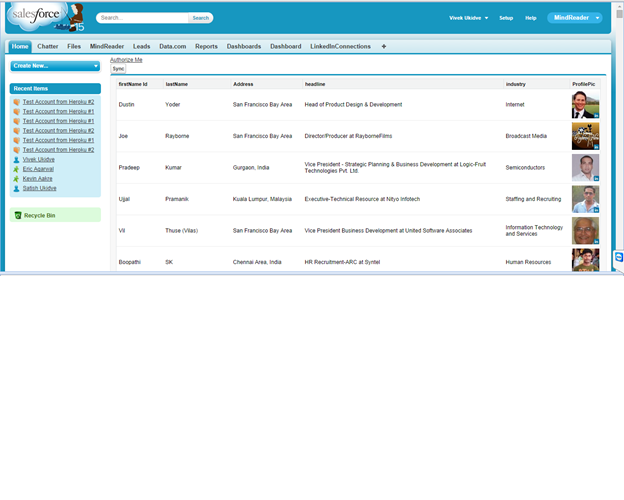Select the address cell Chennai Area, India
Viewport: 624px width, 500px height.
coord(257,262)
